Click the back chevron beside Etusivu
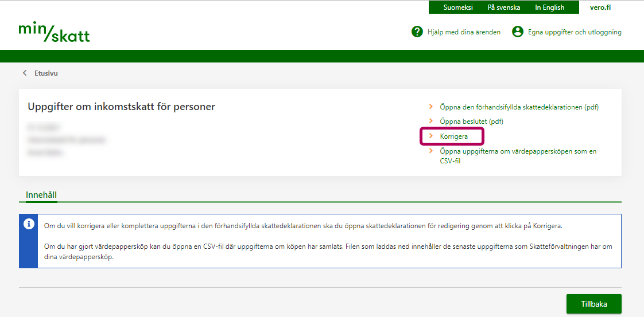 [25, 73]
